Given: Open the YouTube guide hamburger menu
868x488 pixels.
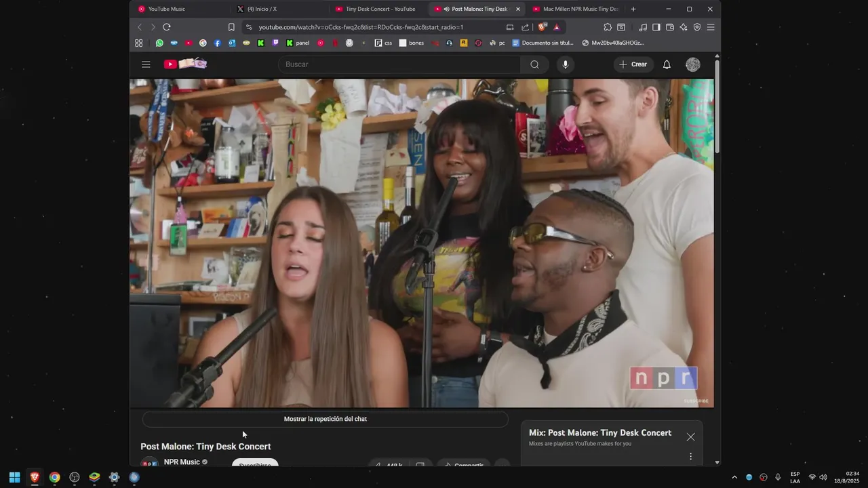Looking at the screenshot, I should click(x=146, y=64).
